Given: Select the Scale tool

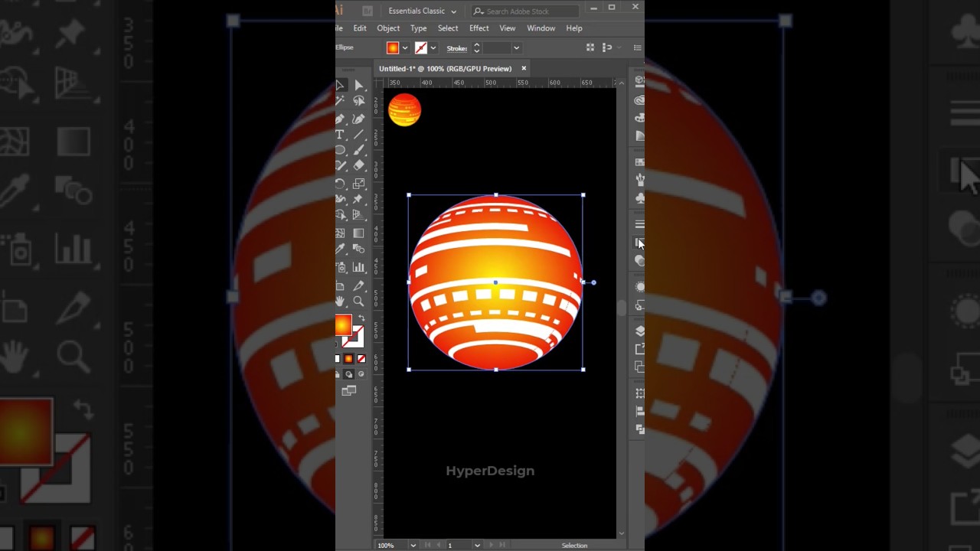Looking at the screenshot, I should tap(358, 184).
